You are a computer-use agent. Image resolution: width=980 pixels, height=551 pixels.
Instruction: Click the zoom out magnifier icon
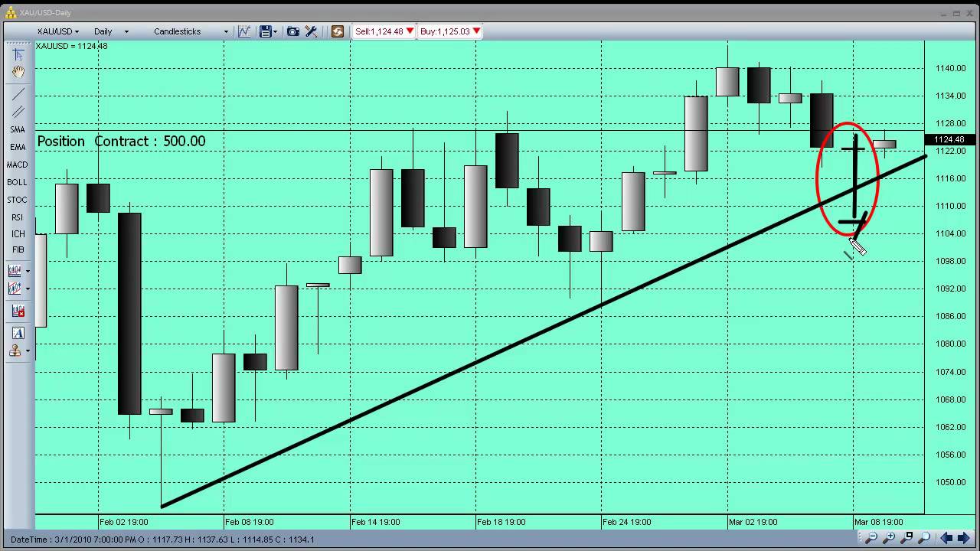871,538
